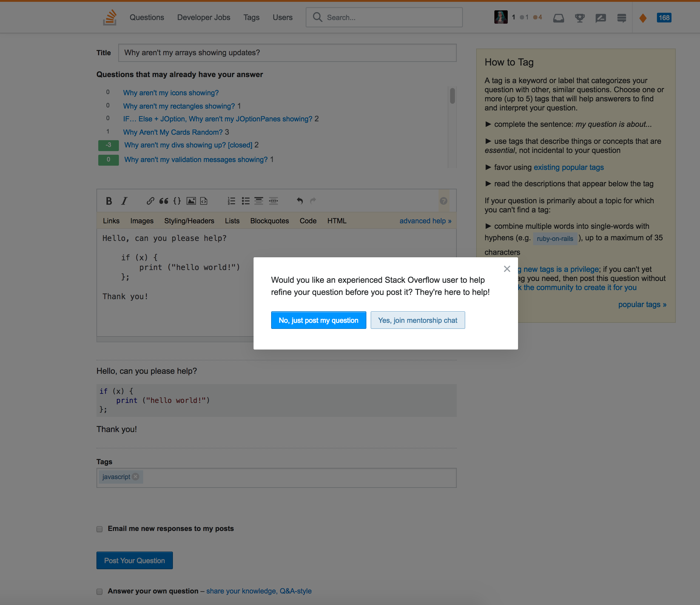Check Answer your own question box

click(99, 591)
